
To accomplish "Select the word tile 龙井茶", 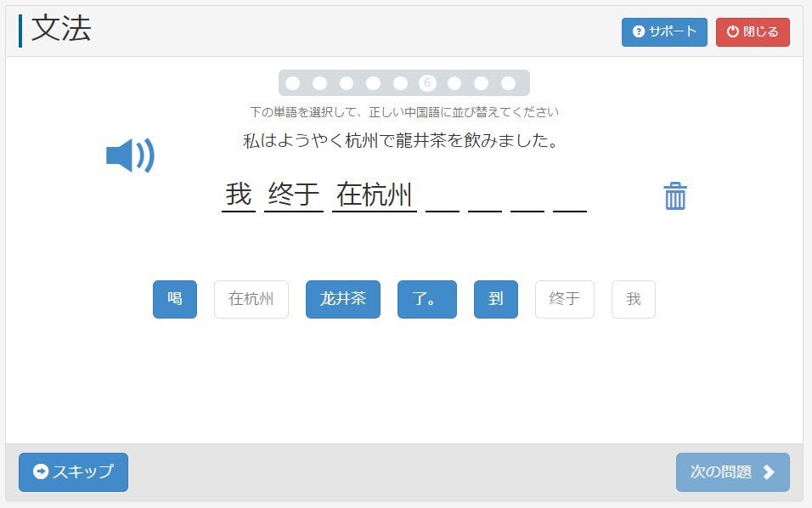I will pos(343,300).
